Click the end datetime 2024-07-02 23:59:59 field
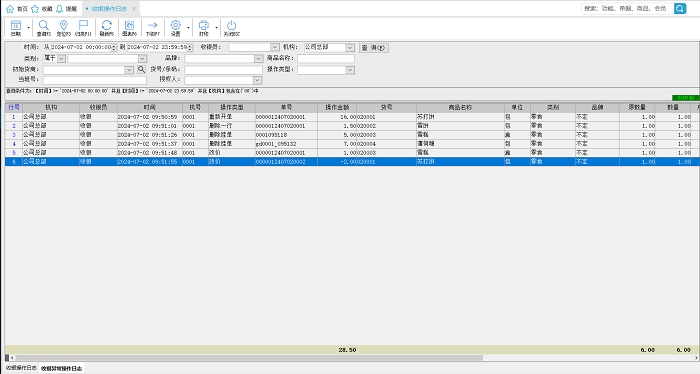This screenshot has height=374, width=700. 157,47
